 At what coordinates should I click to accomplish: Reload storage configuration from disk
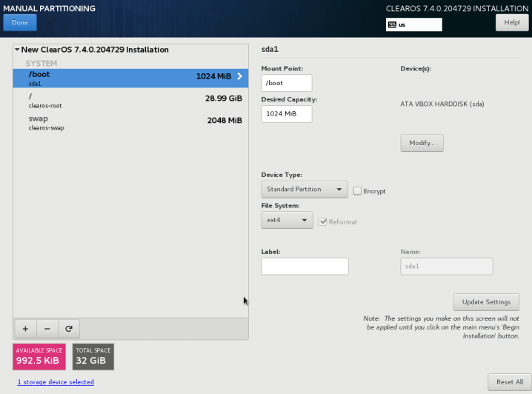click(x=69, y=329)
